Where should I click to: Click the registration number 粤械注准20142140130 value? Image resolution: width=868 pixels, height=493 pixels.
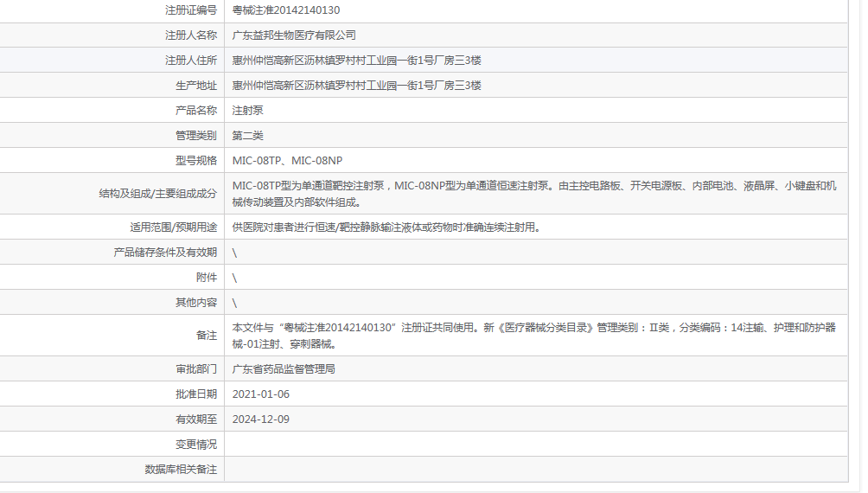[286, 10]
